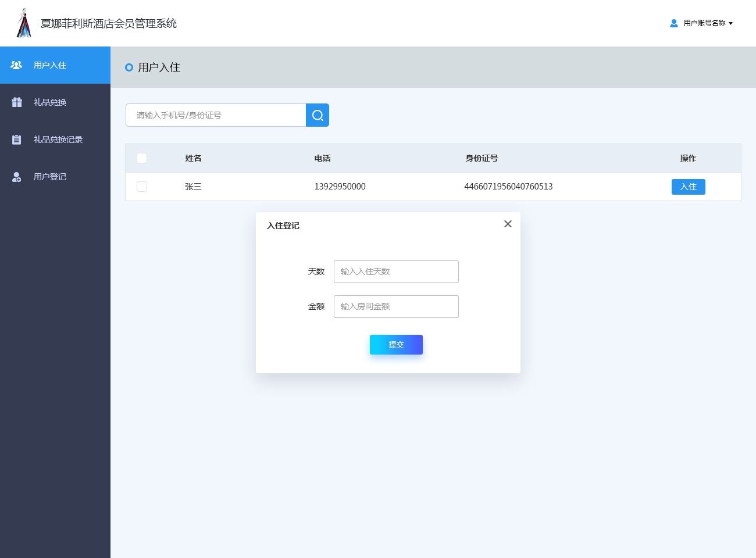Click the 用户入住 people icon in sidebar
The width and height of the screenshot is (756, 558).
[16, 65]
